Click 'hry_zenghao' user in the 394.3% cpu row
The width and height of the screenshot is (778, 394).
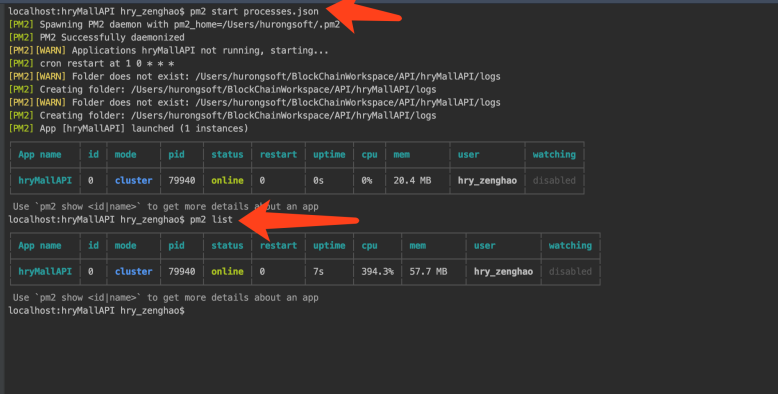[x=503, y=271]
